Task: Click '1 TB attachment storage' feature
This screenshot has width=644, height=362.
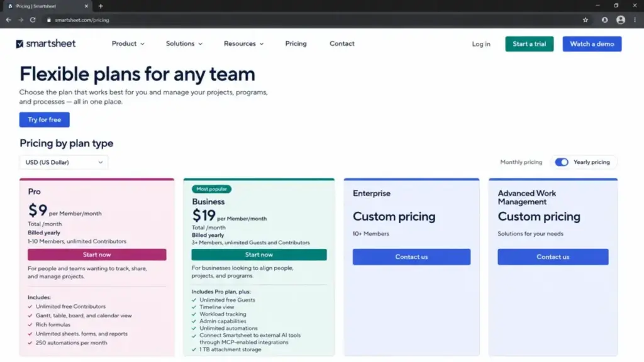Action: (x=230, y=349)
